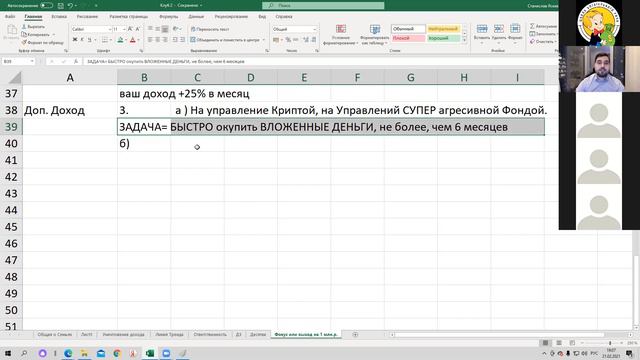The height and width of the screenshot is (360, 640).
Task: Switch to the Рецензирование ribbon tab
Action: click(x=231, y=17)
